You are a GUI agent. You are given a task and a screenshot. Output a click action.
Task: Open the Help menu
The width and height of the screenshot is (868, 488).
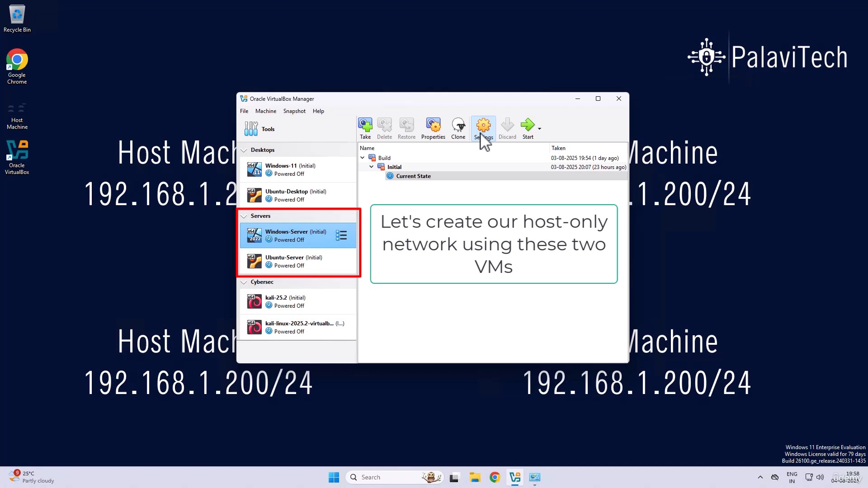318,111
